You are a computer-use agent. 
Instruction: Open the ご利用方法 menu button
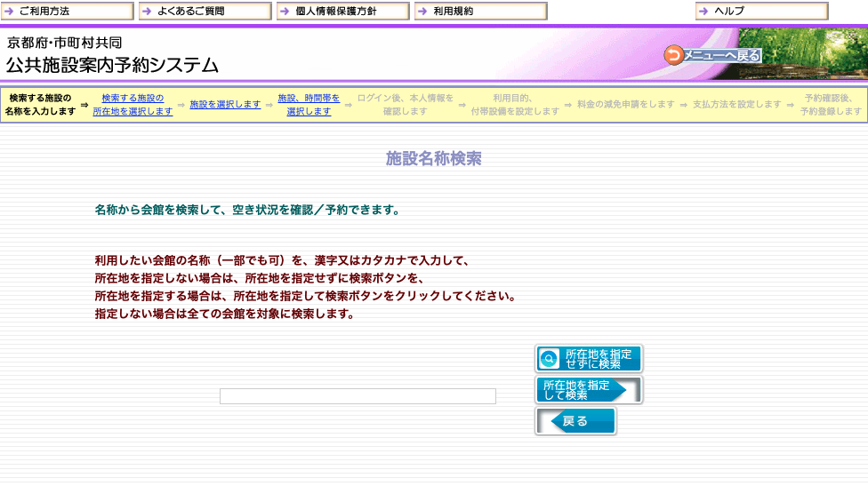coord(67,11)
